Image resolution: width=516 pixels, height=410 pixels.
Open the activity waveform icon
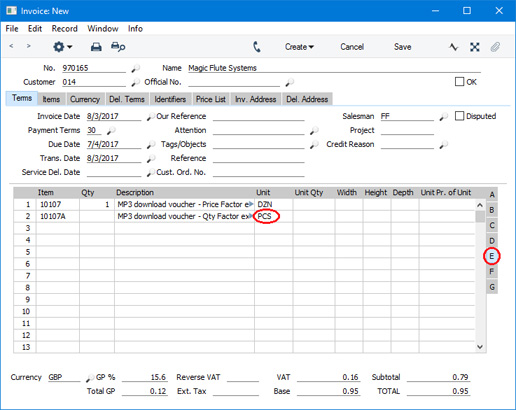[x=453, y=47]
